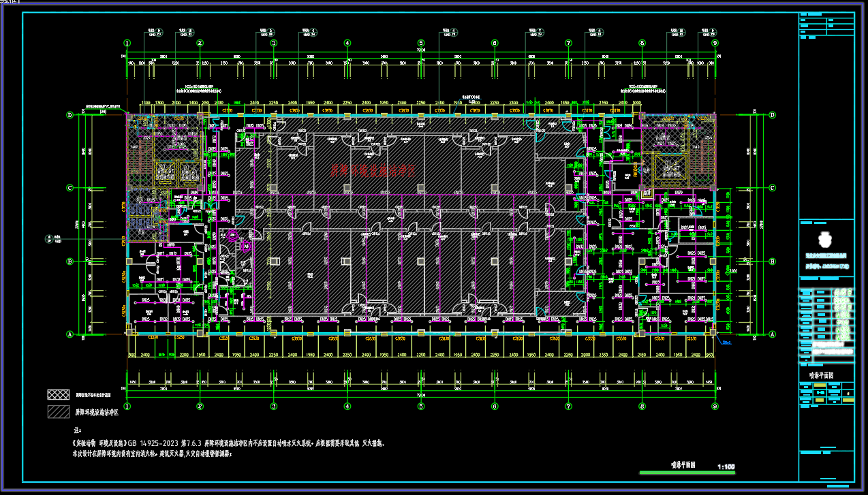Select the elevator shaft symbol in right core
Image resolution: width=868 pixels, height=495 pixels.
pyautogui.click(x=672, y=169)
